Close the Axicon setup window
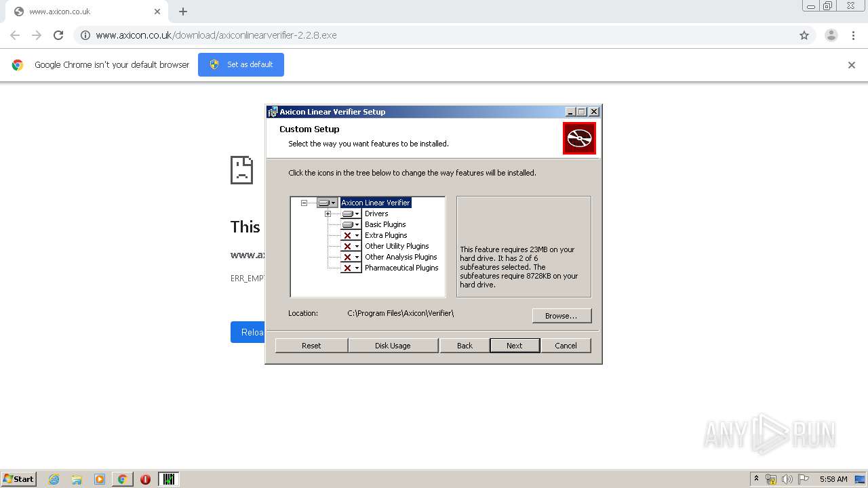The image size is (868, 488). tap(594, 112)
